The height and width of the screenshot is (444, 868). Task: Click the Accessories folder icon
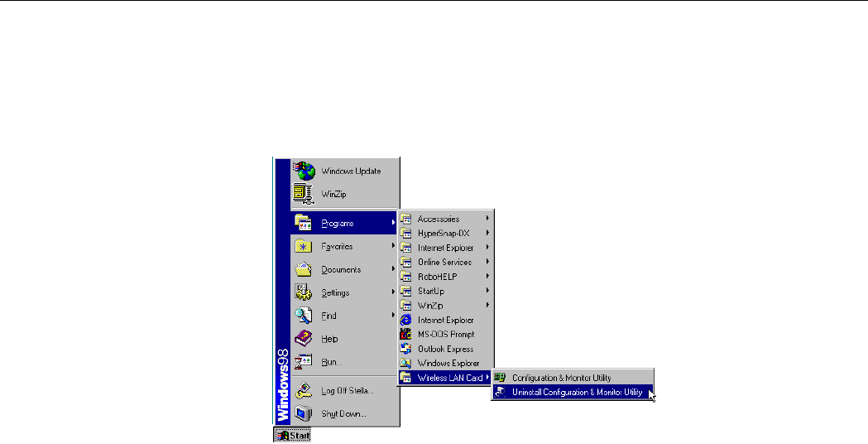(406, 219)
